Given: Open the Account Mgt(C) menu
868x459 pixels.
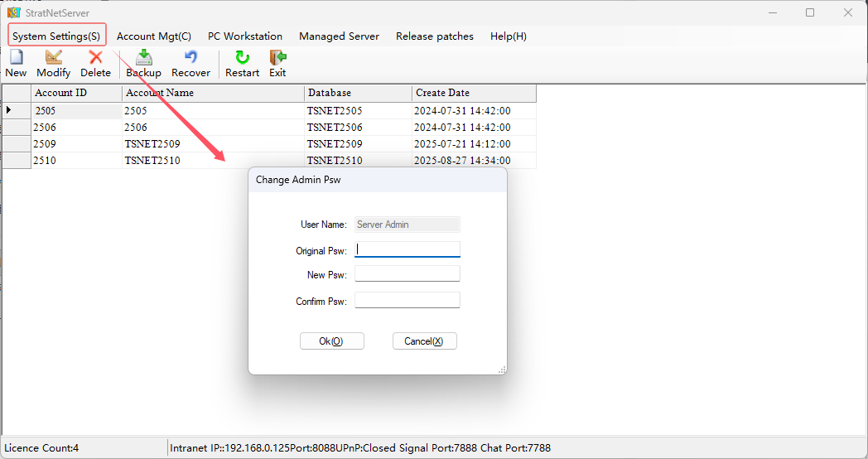Looking at the screenshot, I should (x=153, y=36).
